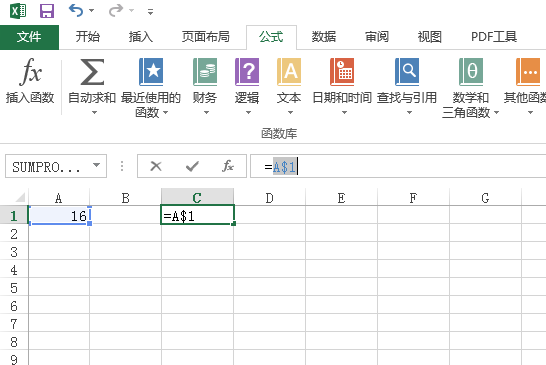
Task: Select row 5 header
Action: [x=14, y=287]
